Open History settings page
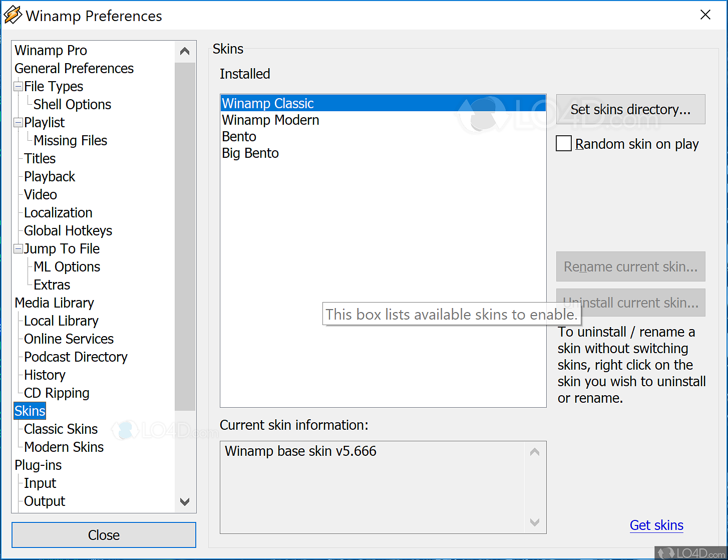 coord(45,375)
